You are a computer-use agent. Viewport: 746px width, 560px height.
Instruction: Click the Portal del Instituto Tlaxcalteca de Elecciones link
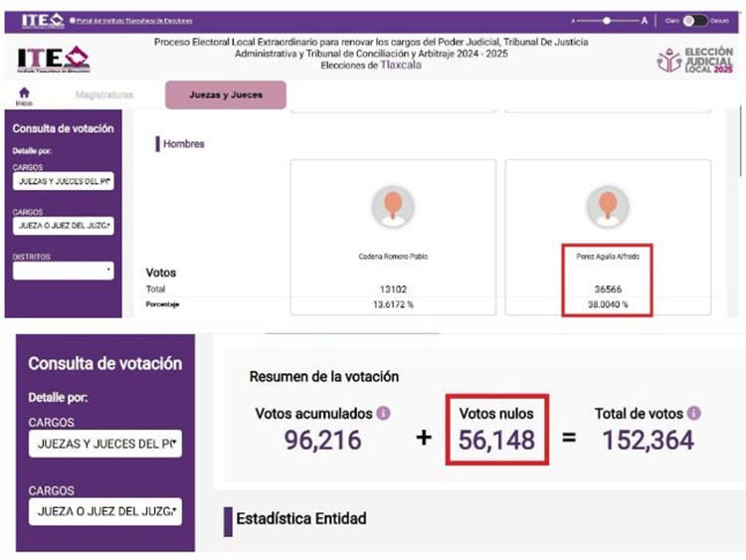coord(133,20)
